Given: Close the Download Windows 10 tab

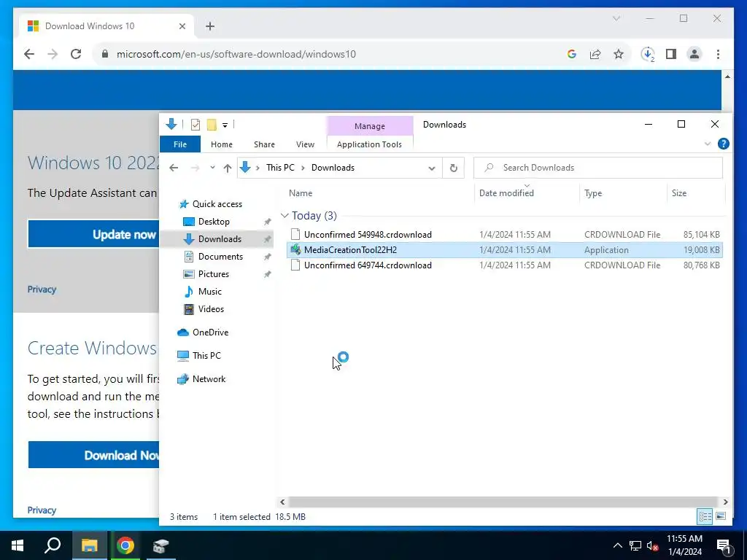Looking at the screenshot, I should click(x=182, y=26).
